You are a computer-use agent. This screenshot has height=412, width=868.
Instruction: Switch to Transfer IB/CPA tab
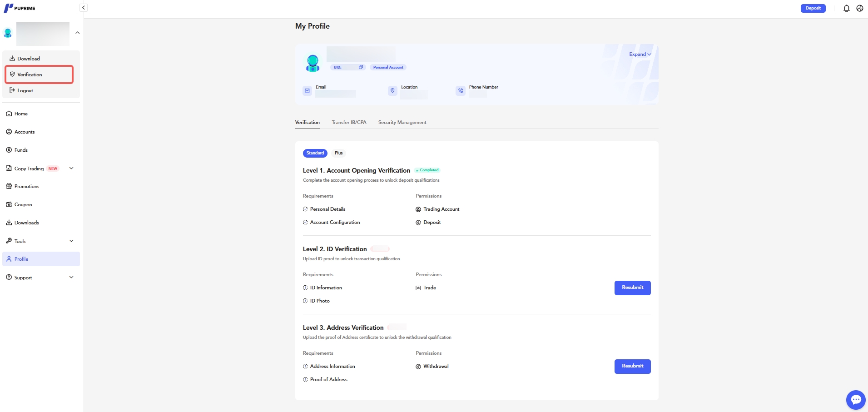tap(349, 123)
